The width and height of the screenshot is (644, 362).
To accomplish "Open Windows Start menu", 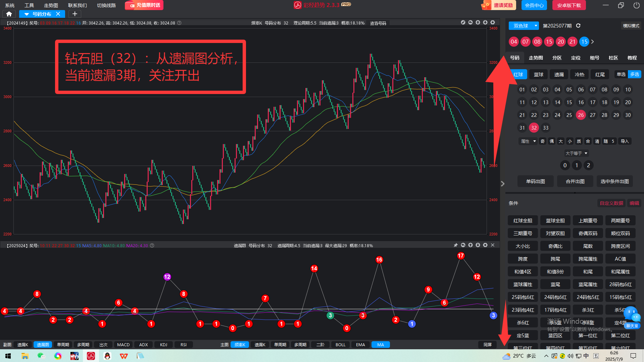I will point(8,356).
